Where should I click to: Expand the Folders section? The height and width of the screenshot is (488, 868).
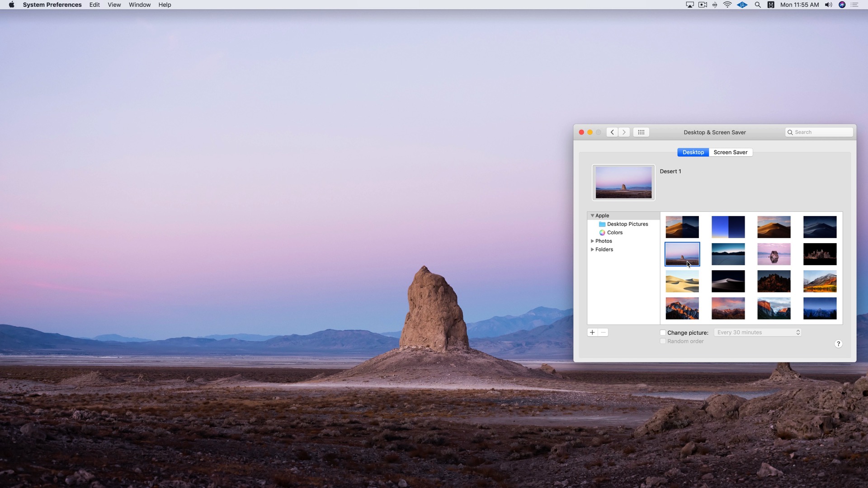pyautogui.click(x=592, y=250)
